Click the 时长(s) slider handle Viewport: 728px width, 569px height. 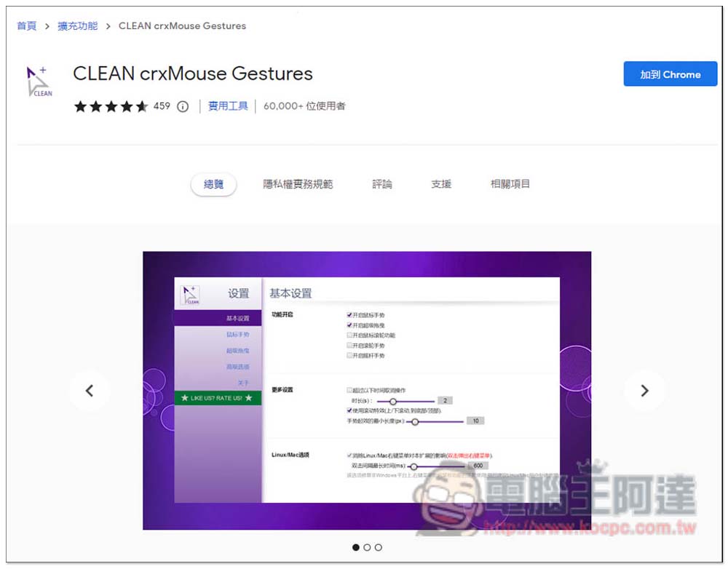394,402
